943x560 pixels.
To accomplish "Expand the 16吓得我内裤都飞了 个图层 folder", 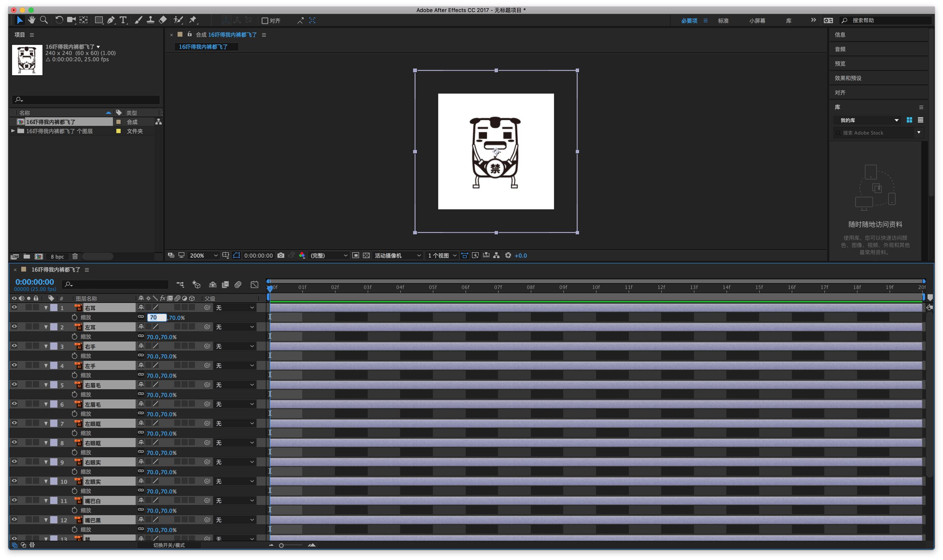I will (x=13, y=131).
